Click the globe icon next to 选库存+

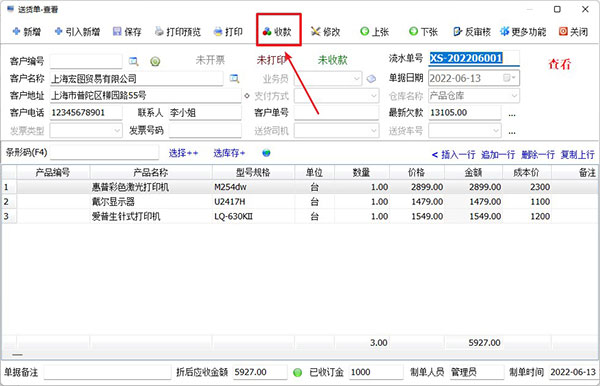click(266, 153)
